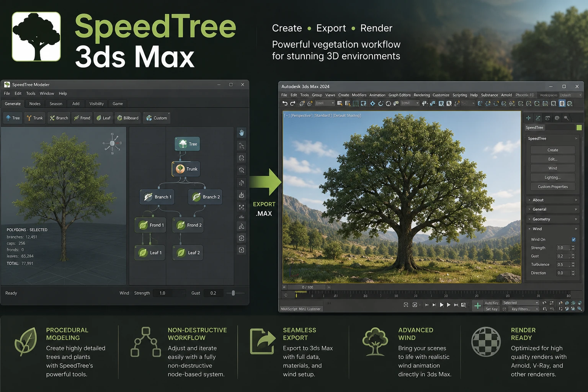Screen dimensions: 588x392
Task: Collapse the Wind rollout
Action: (x=553, y=229)
